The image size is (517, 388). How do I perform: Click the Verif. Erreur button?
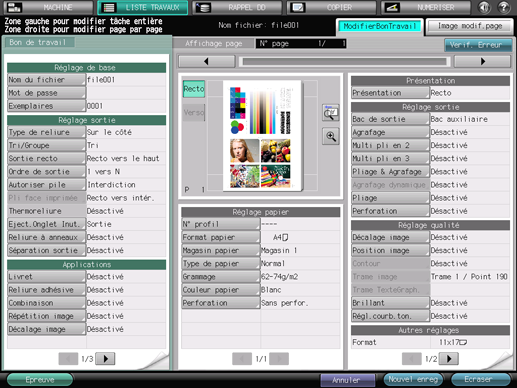point(478,45)
